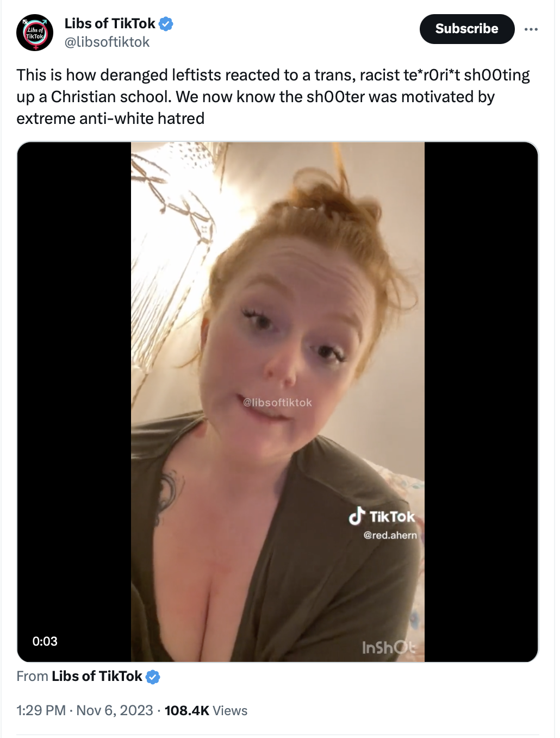This screenshot has width=560, height=738.
Task: Click verified badge next to header name
Action: pyautogui.click(x=166, y=24)
